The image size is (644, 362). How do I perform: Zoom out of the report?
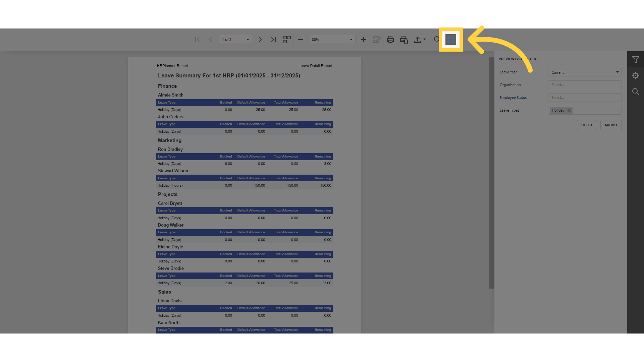point(301,40)
